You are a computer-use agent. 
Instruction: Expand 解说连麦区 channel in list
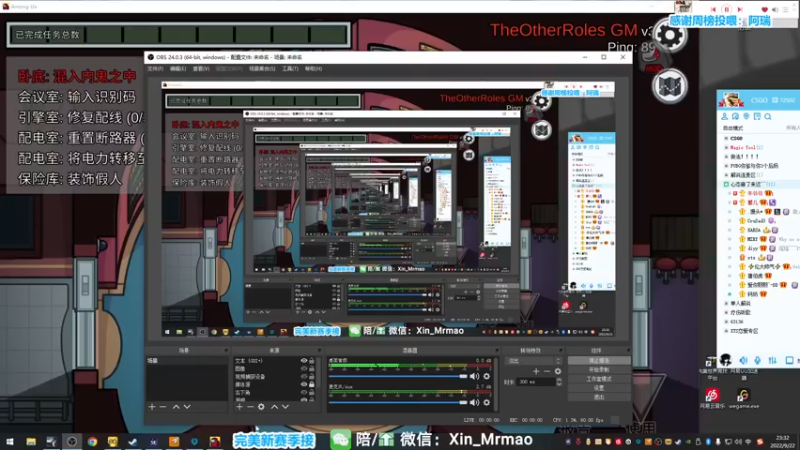point(727,175)
